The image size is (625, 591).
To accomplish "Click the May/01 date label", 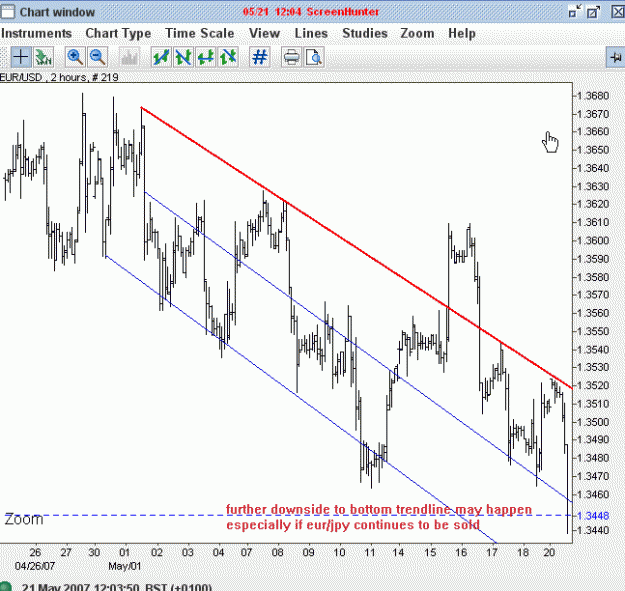I will [x=125, y=566].
